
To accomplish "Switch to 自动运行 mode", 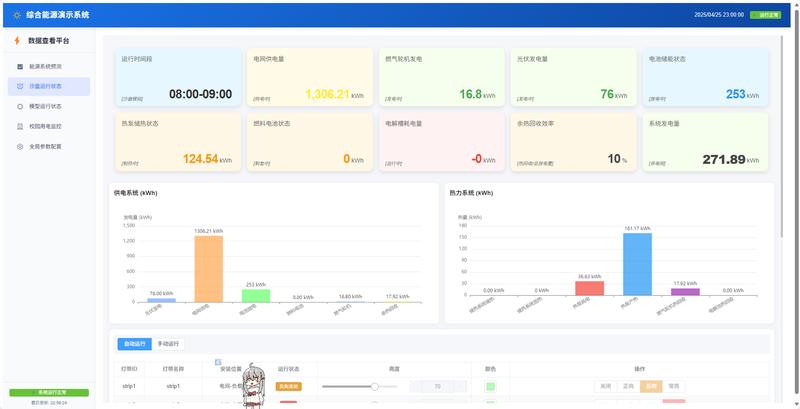I will 135,344.
